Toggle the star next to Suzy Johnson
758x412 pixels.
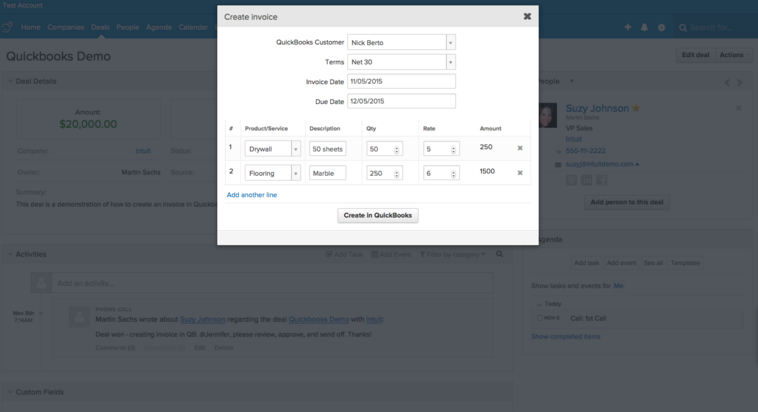pyautogui.click(x=636, y=108)
